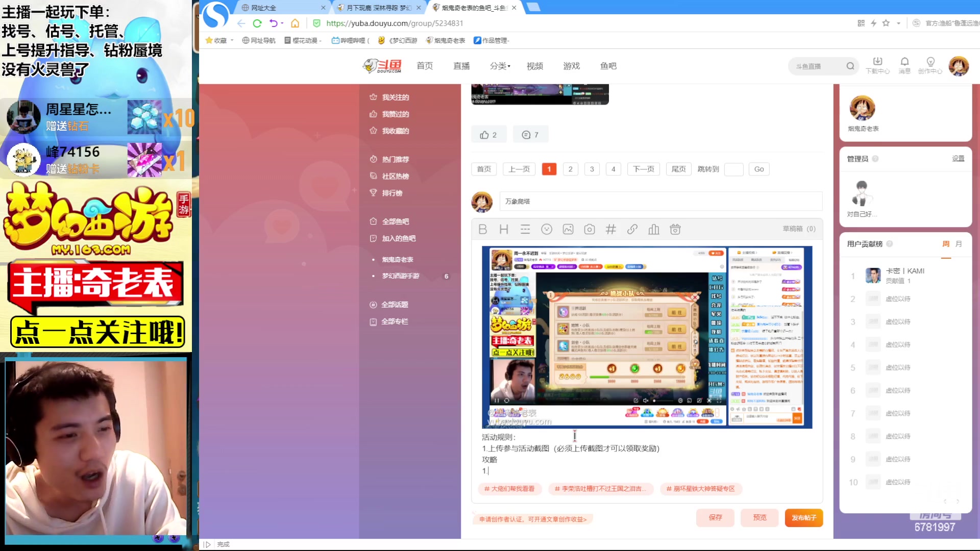Expand the 分类 dropdown in navigation
Screen dimensions: 980x551
coord(500,66)
